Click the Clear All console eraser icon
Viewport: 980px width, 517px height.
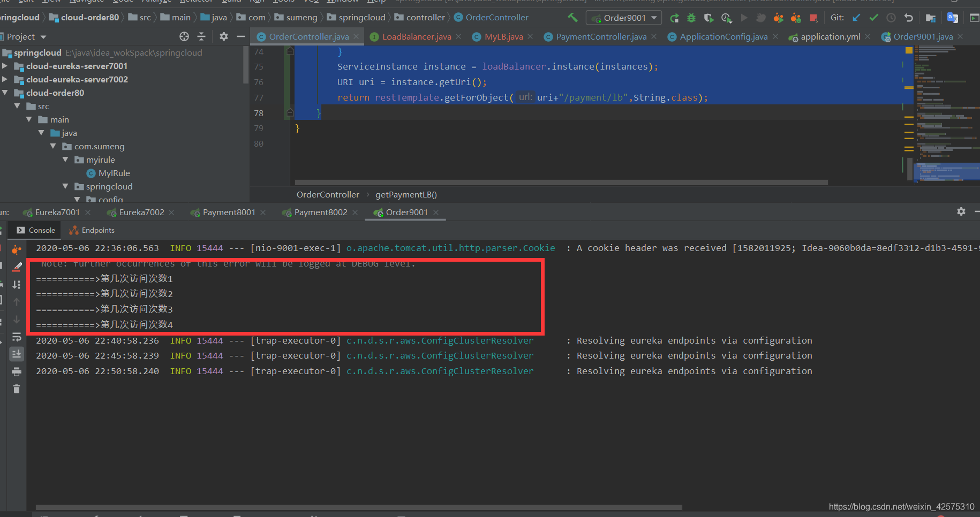coord(17,267)
